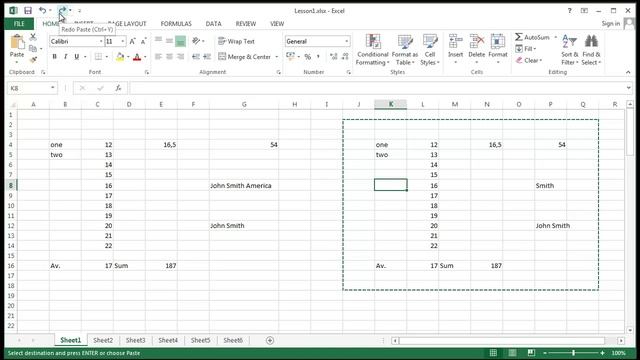Viewport: 640px width, 360px height.
Task: Toggle Wrap Text
Action: click(x=236, y=41)
